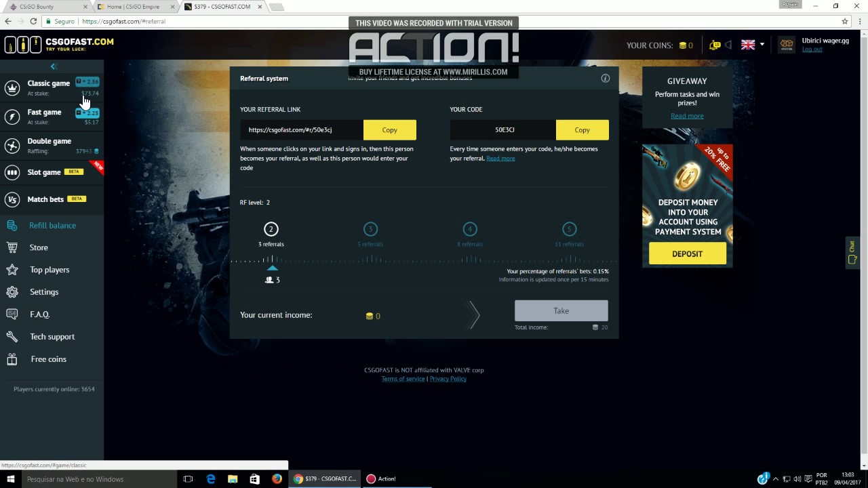Viewport: 868px width, 488px height.
Task: Select referral level 2 marker
Action: click(271, 229)
